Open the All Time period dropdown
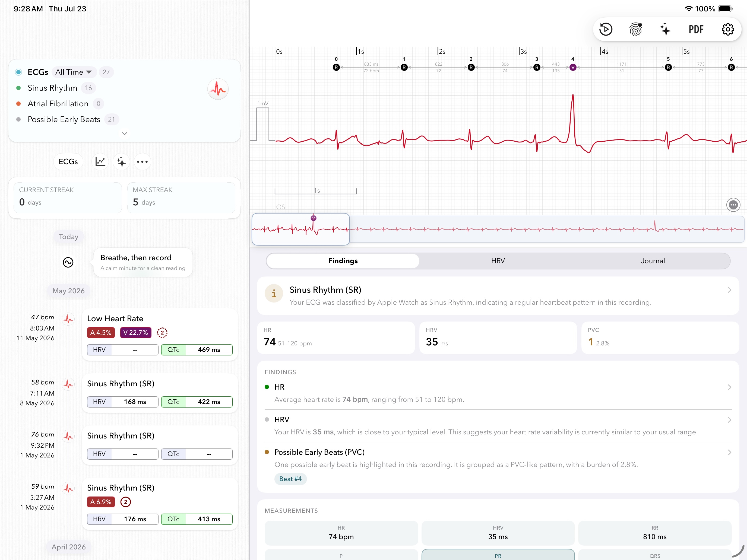 [x=73, y=72]
